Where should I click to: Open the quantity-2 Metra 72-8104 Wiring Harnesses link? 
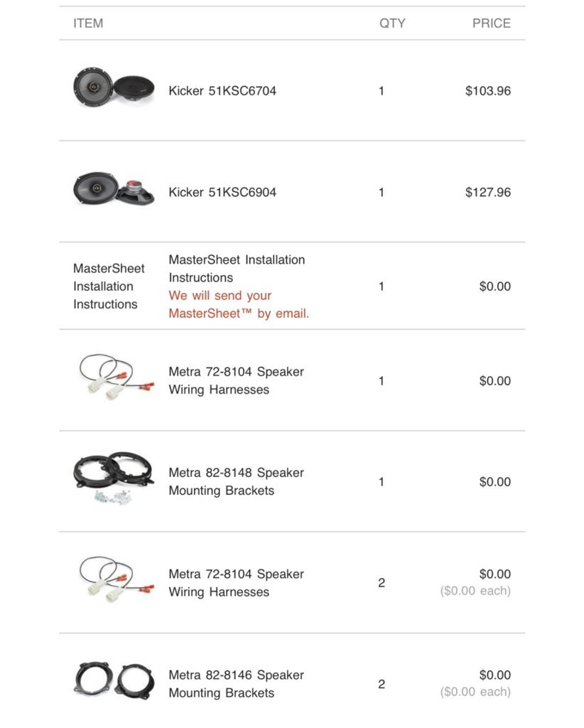point(236,583)
